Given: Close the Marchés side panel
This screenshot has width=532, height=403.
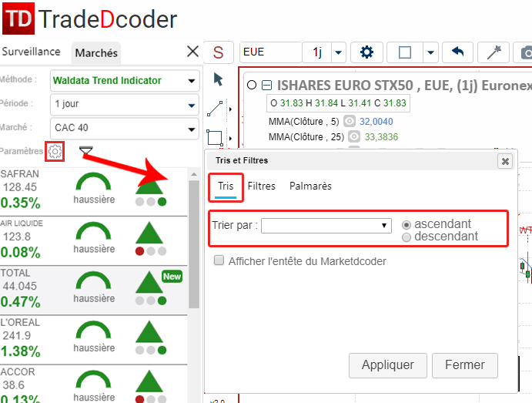Looking at the screenshot, I should click(x=192, y=52).
